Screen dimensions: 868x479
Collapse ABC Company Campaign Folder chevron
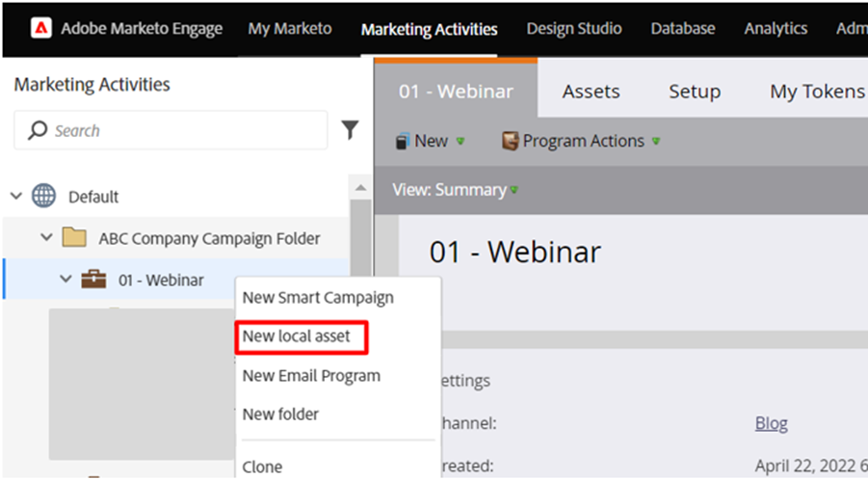[46, 237]
